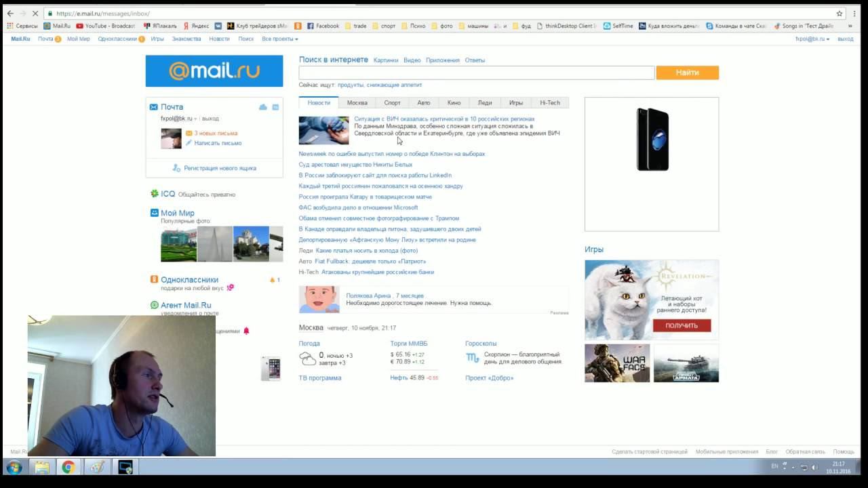
Task: Open the спорт bookmarks folder
Action: click(x=384, y=26)
